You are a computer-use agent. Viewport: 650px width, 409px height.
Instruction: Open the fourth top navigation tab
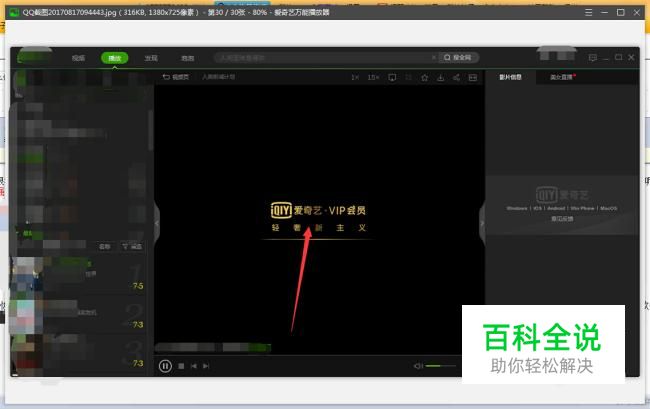click(187, 58)
